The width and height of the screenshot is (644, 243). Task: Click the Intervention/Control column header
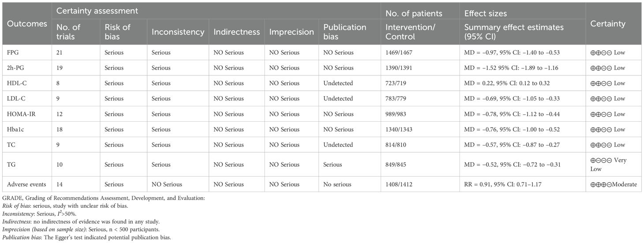click(410, 32)
